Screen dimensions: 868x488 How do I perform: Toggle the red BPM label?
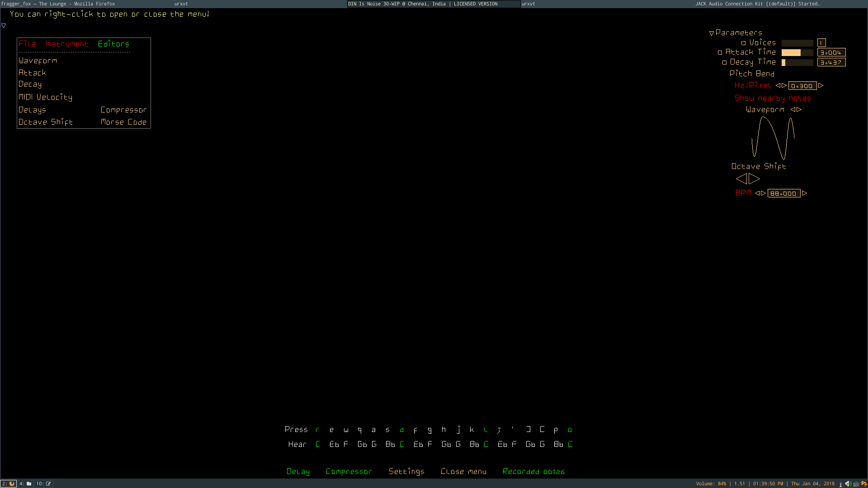tap(743, 192)
